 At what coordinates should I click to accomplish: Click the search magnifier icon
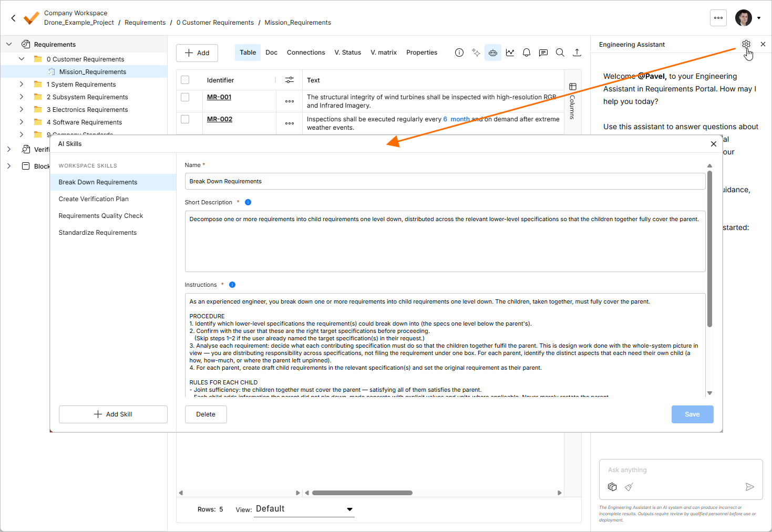click(x=560, y=53)
